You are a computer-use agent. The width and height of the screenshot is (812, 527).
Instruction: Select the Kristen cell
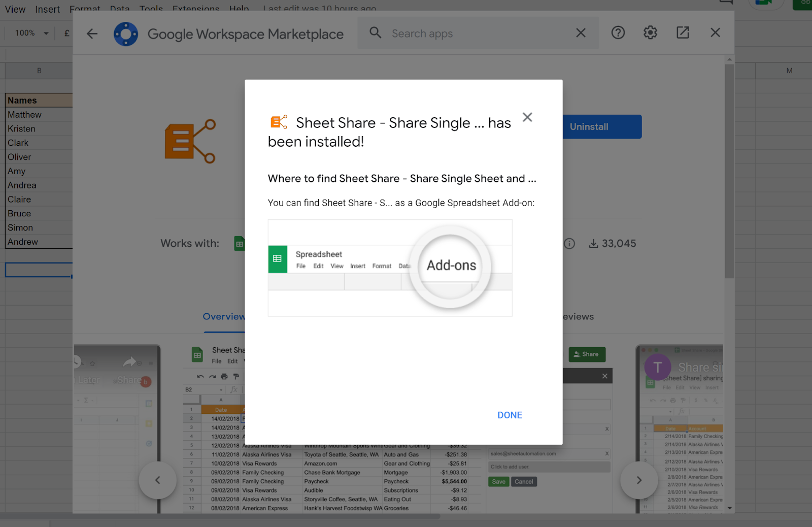[39, 129]
